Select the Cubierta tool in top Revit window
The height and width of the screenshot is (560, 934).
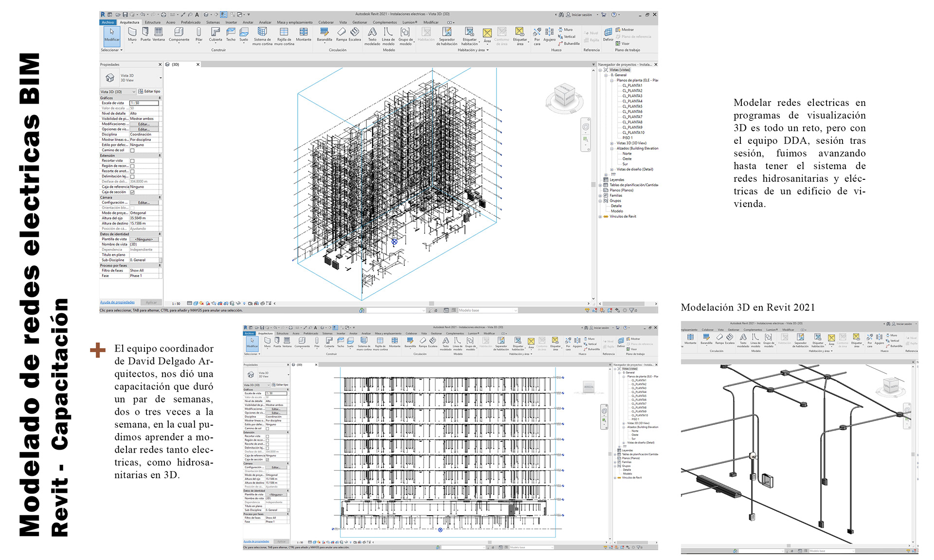coord(216,35)
